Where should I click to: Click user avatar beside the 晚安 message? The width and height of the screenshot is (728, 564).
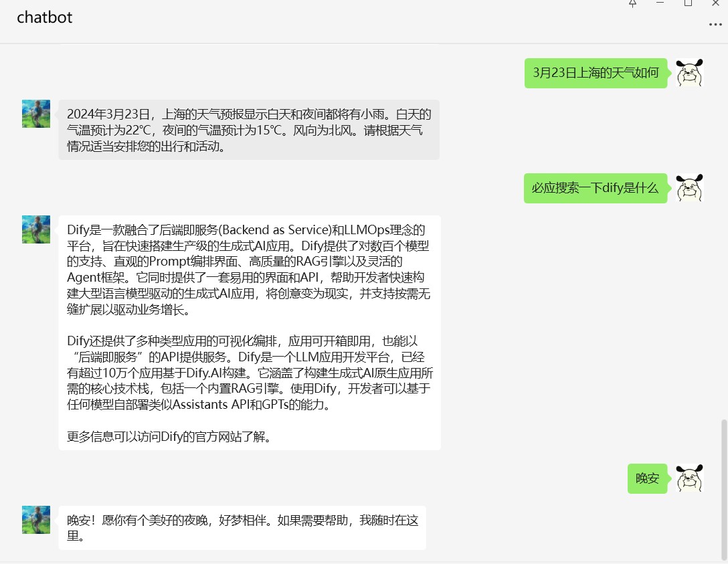[689, 478]
